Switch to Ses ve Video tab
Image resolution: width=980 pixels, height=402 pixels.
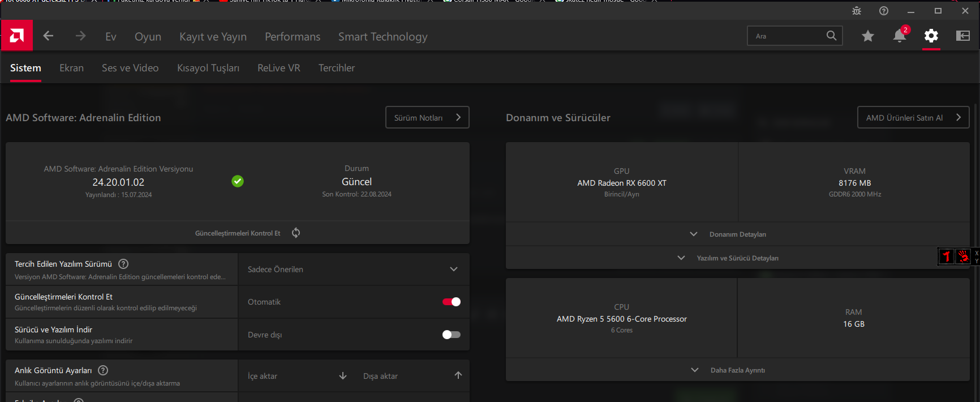pos(130,68)
